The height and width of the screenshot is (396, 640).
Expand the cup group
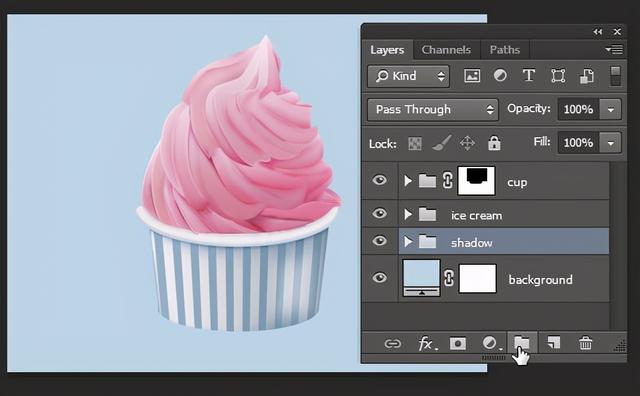(407, 181)
